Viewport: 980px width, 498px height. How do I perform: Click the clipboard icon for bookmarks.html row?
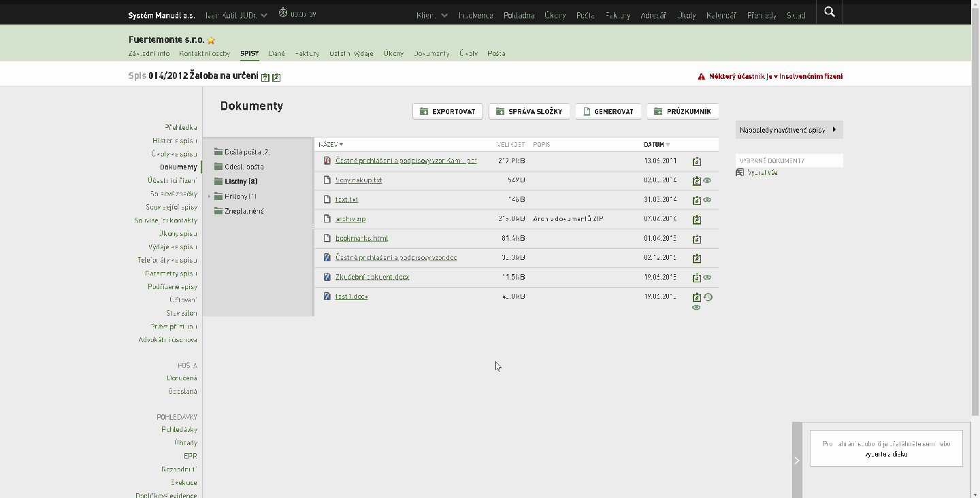tap(697, 239)
